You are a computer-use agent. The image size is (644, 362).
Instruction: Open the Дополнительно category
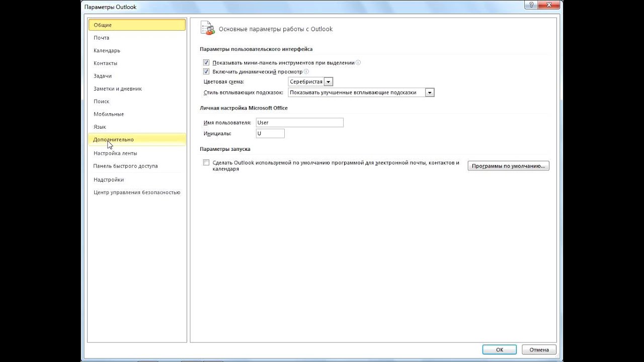[x=137, y=140]
